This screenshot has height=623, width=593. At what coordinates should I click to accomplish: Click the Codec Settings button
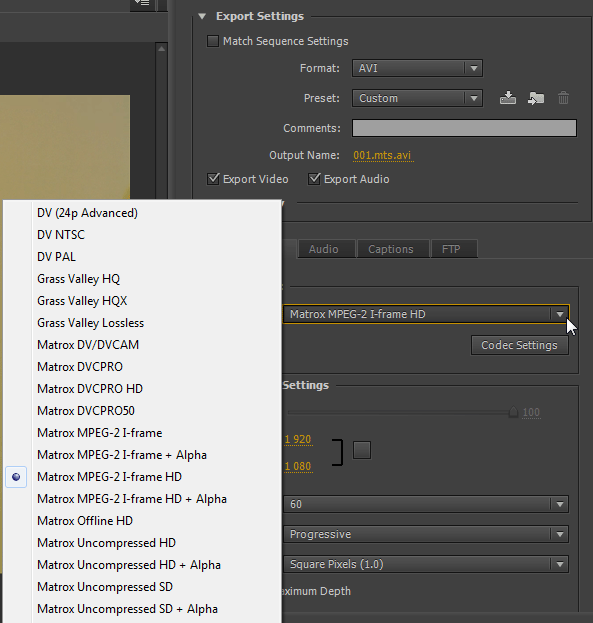point(519,345)
